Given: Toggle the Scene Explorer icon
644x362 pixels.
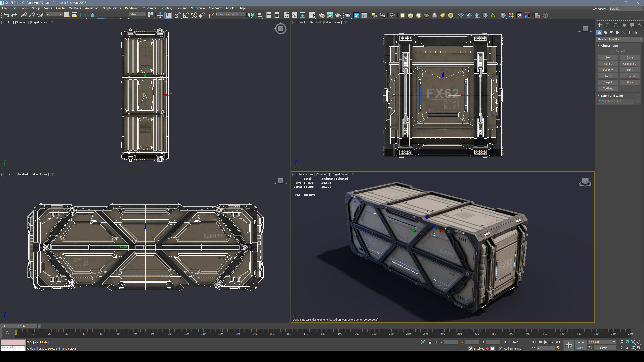Looking at the screenshot, I should click(x=269, y=15).
